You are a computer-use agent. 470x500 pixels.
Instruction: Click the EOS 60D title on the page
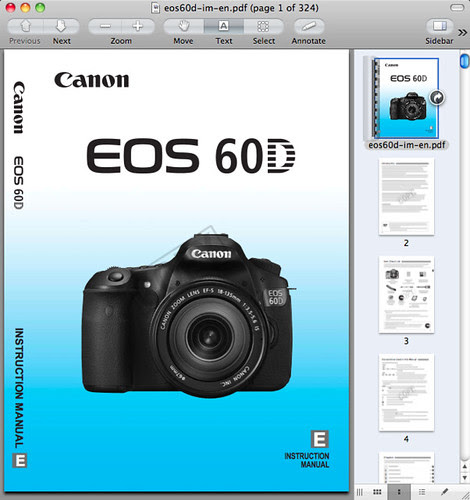click(191, 156)
